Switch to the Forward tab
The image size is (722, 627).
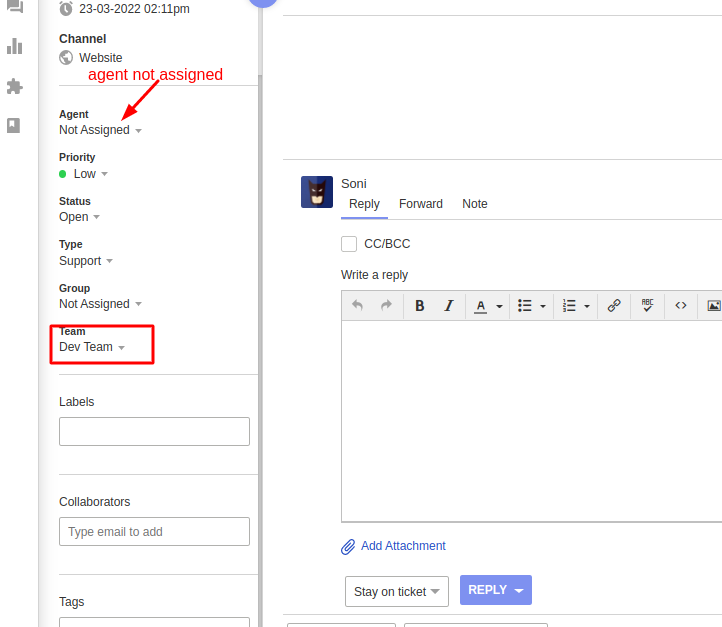point(421,204)
